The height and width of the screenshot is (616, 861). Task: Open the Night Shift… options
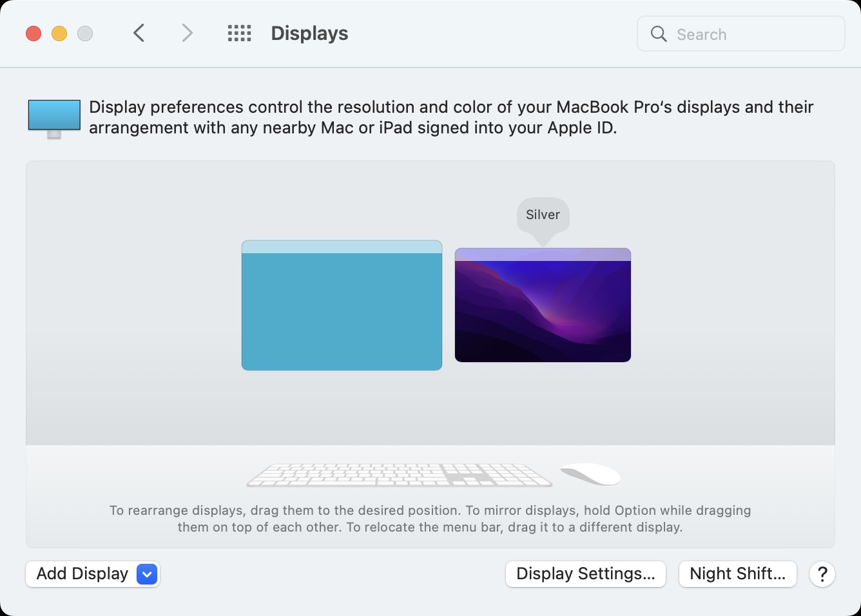tap(738, 574)
